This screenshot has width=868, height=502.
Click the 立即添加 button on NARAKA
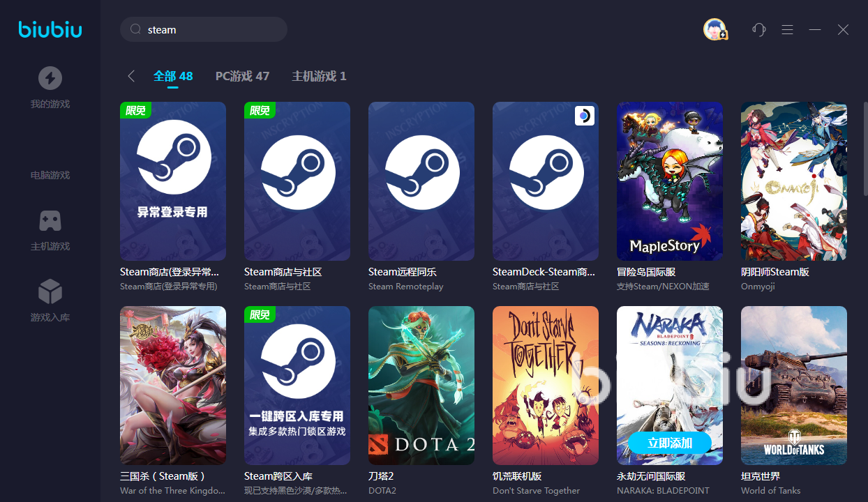669,443
